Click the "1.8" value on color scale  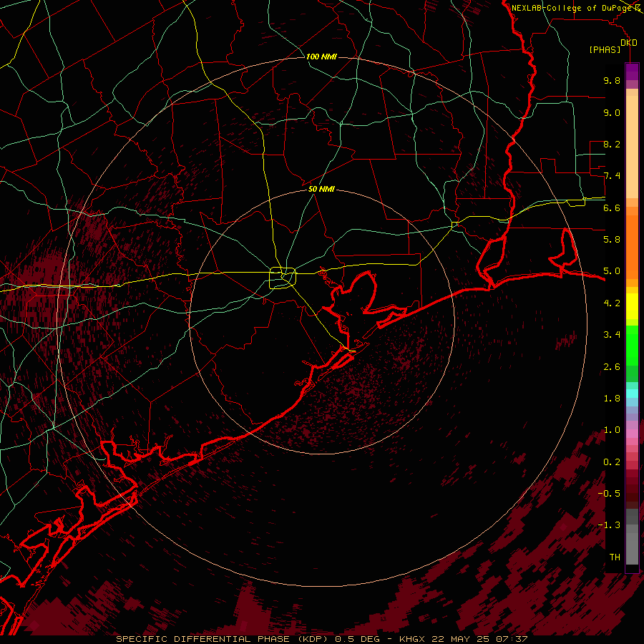point(612,399)
